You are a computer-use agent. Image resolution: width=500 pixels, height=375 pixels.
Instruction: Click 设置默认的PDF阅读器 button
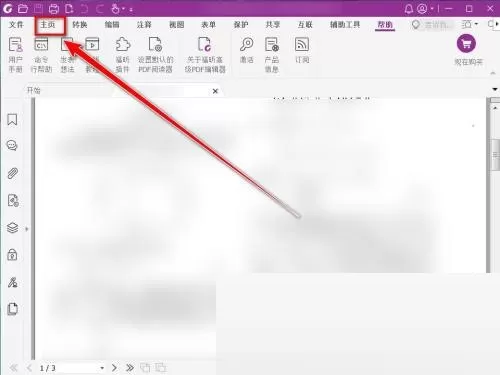[x=155, y=55]
